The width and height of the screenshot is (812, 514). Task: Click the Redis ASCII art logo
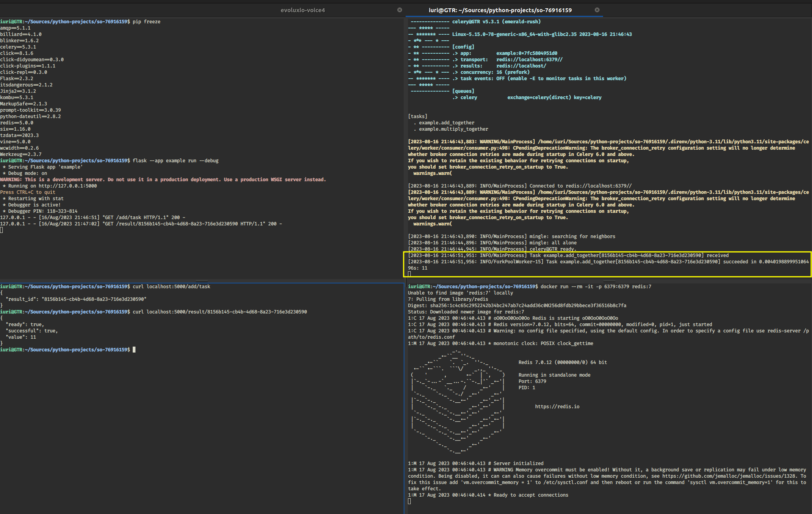(458, 403)
